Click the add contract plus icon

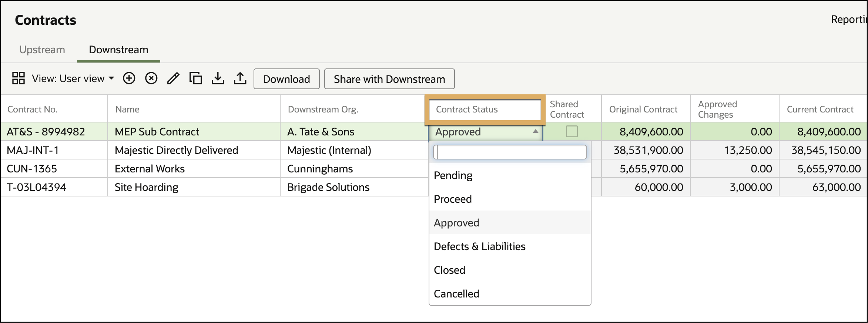click(x=129, y=78)
